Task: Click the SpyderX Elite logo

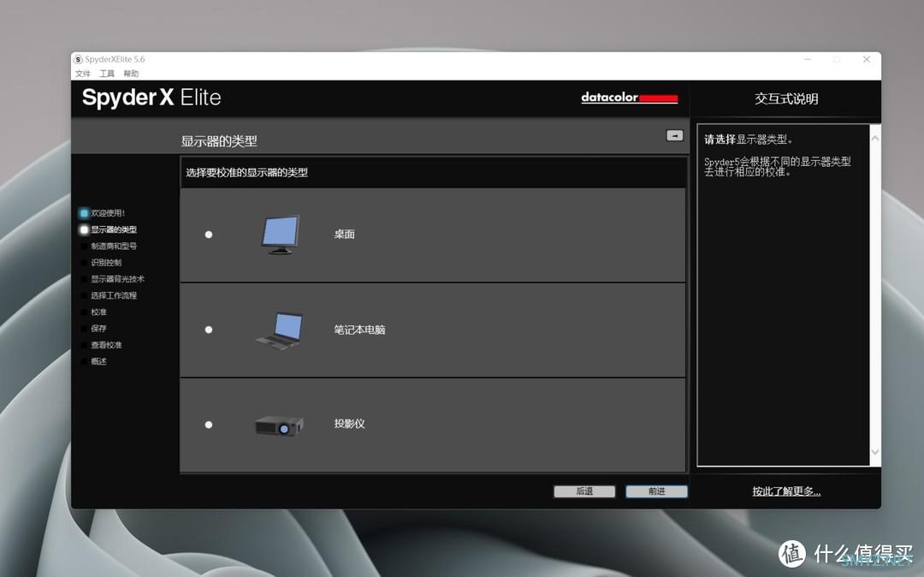Action: [x=151, y=98]
